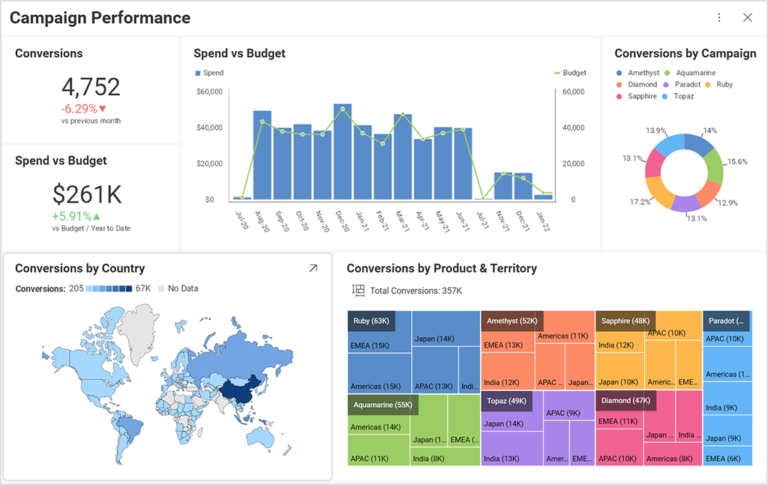The image size is (768, 485).
Task: Click the green up-trend arrow under $261K
Action: coord(97,216)
